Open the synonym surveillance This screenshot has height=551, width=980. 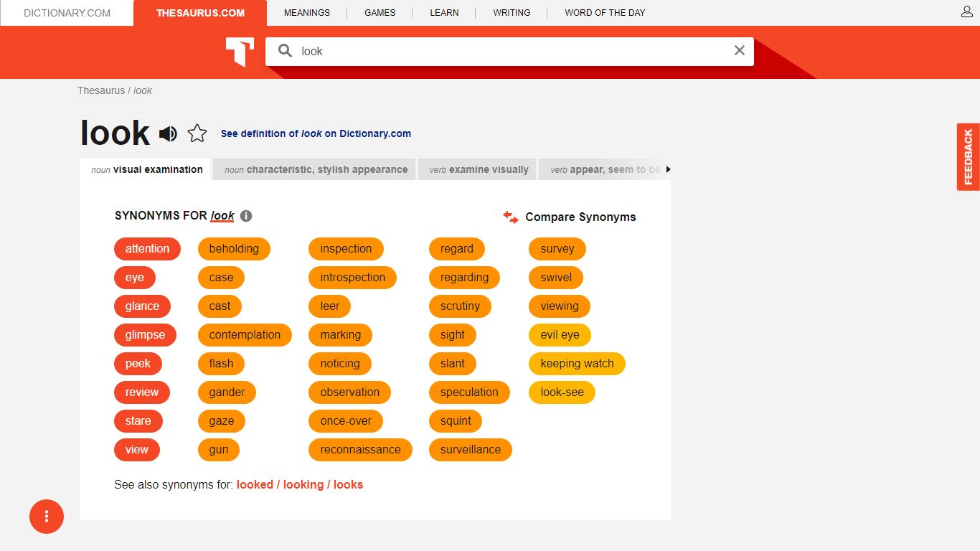[x=471, y=450]
